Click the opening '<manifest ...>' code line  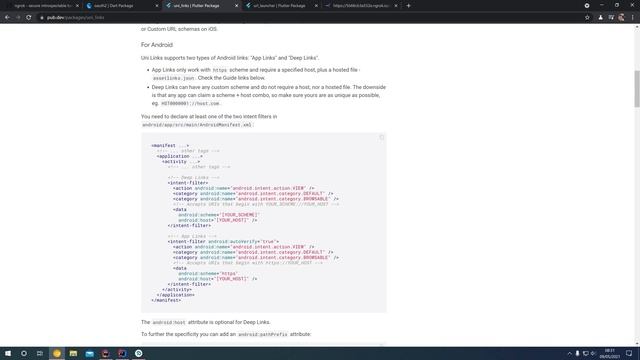point(170,146)
